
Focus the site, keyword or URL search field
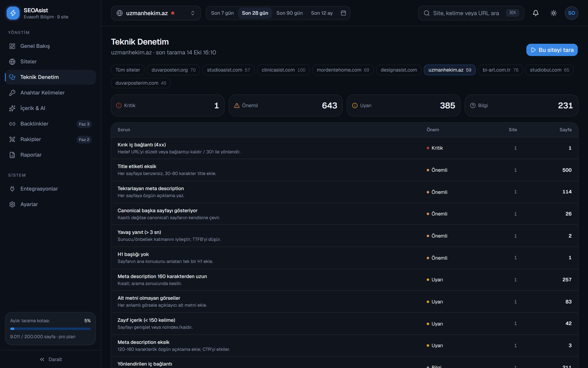click(471, 13)
